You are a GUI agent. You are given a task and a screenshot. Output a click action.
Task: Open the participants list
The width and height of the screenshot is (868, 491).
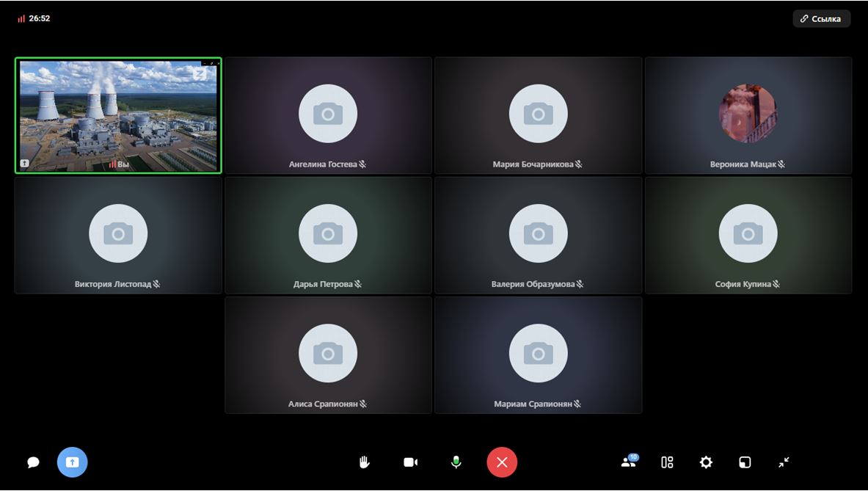630,462
